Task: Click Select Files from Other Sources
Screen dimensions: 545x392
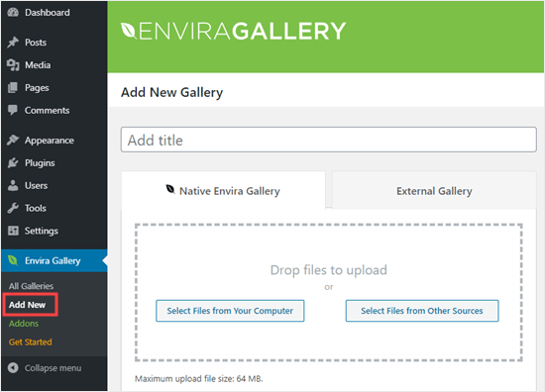Action: coord(422,311)
